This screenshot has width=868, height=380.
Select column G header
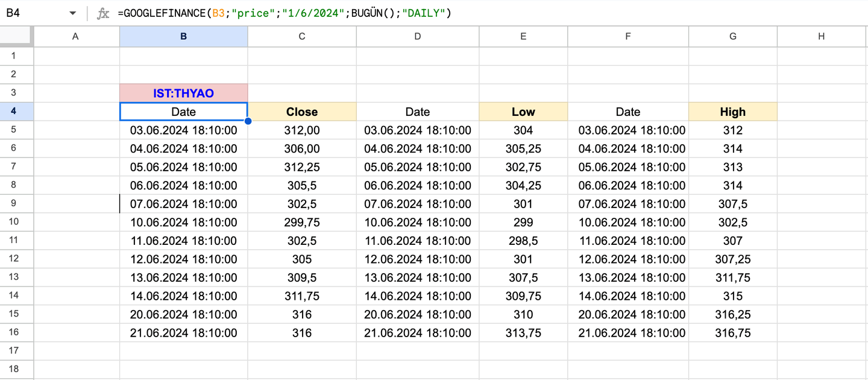(732, 37)
